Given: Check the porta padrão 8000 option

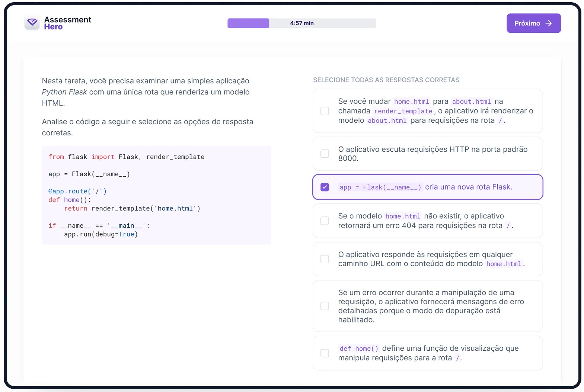Looking at the screenshot, I should (x=325, y=154).
